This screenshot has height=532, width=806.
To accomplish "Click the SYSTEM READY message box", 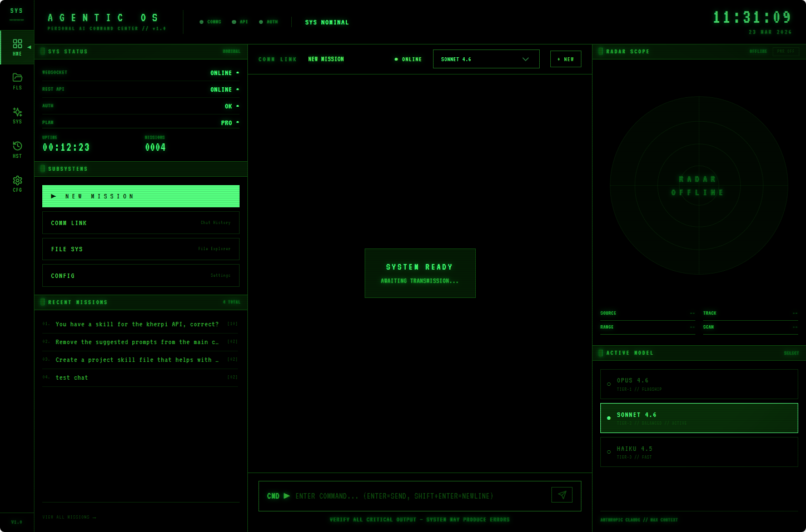I will click(x=420, y=273).
